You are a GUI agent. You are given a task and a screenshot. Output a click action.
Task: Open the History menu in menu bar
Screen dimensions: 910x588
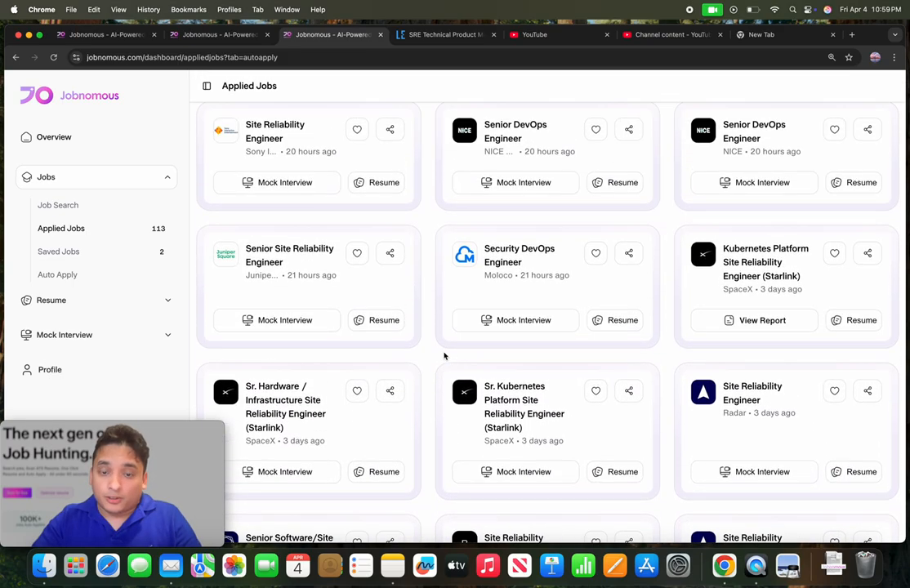pyautogui.click(x=149, y=9)
